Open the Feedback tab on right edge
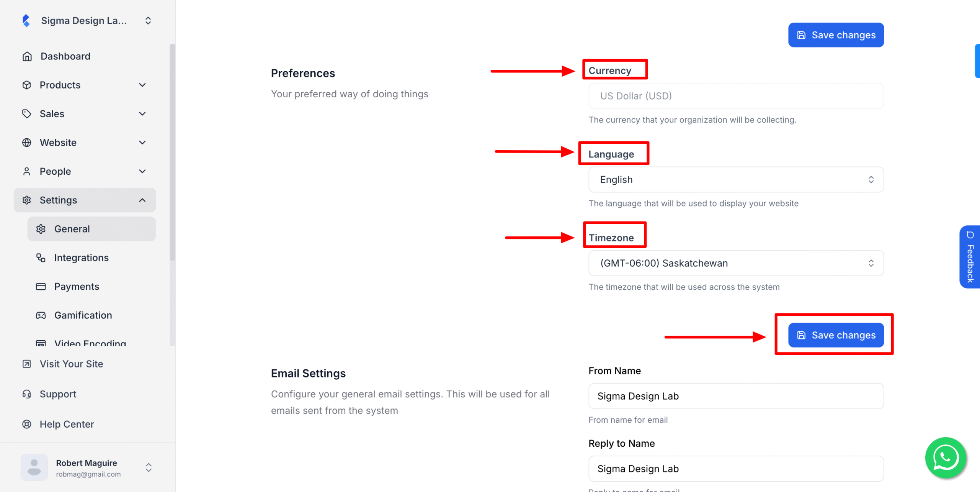 pos(970,257)
